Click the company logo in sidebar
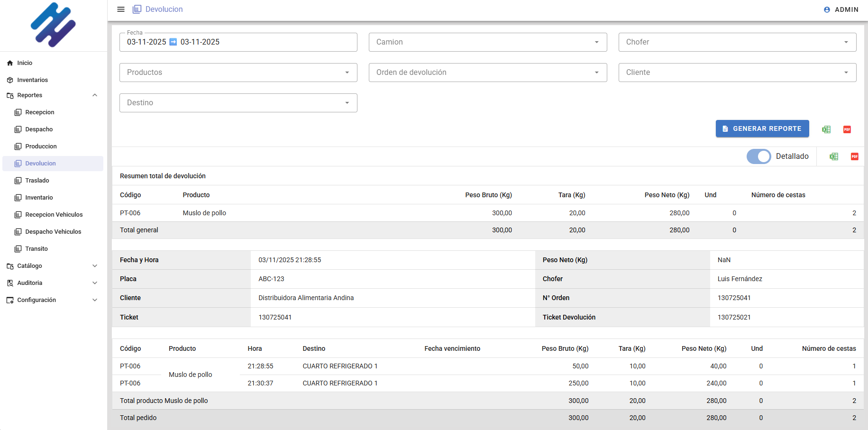868x430 pixels. click(x=53, y=25)
